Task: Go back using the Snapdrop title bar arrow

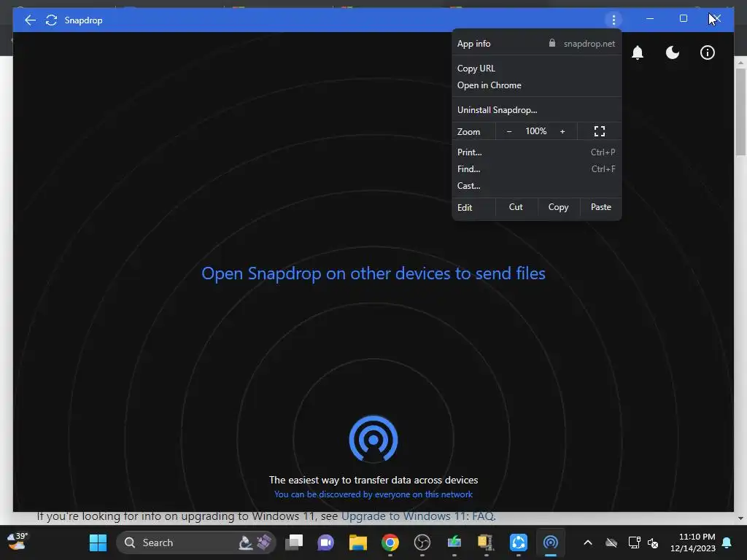Action: pos(30,20)
